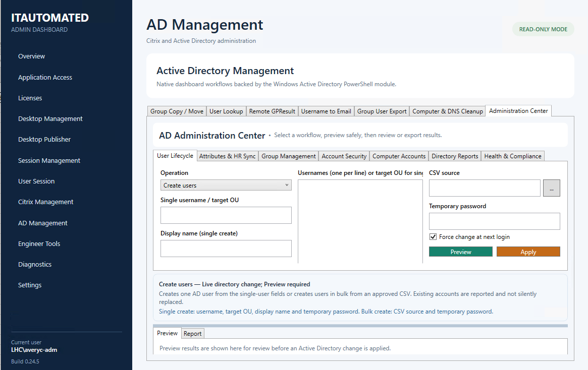Switch to Group Copy / Move tab
Viewport: 588px width, 370px height.
point(177,111)
